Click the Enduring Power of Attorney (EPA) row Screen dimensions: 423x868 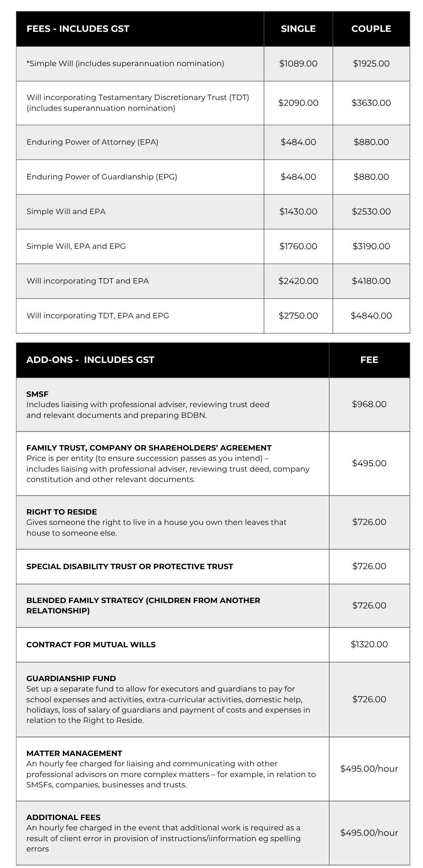click(x=213, y=142)
